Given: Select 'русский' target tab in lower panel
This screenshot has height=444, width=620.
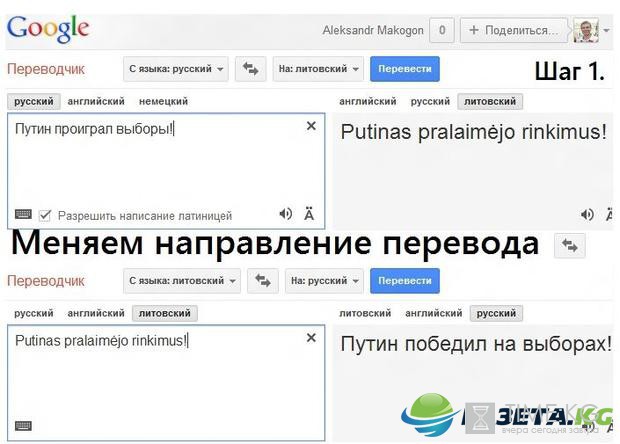Looking at the screenshot, I should point(496,313).
